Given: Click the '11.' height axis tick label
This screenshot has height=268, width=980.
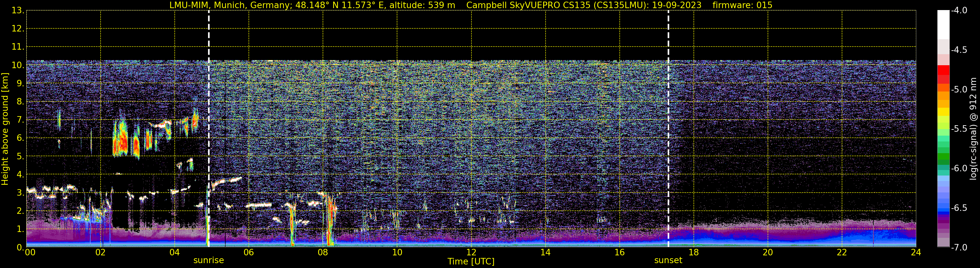Looking at the screenshot, I should point(18,47).
